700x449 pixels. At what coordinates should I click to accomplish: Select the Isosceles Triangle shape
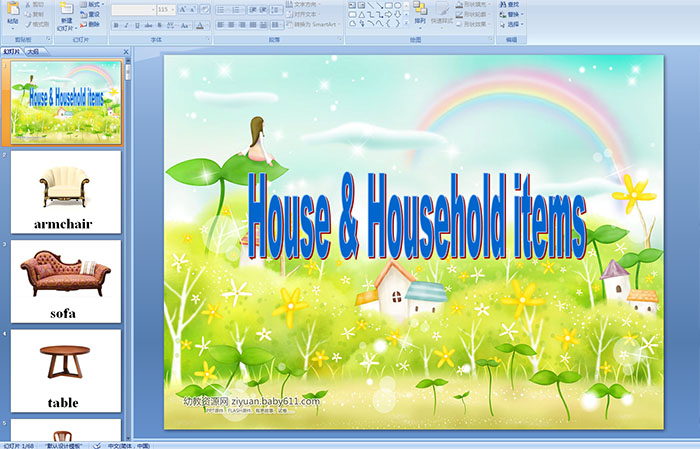click(x=362, y=15)
